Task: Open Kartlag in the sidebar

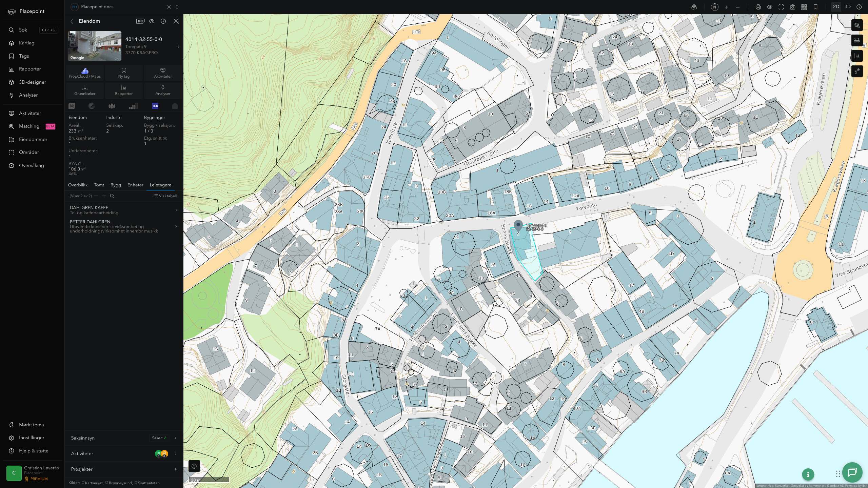Action: click(x=26, y=43)
